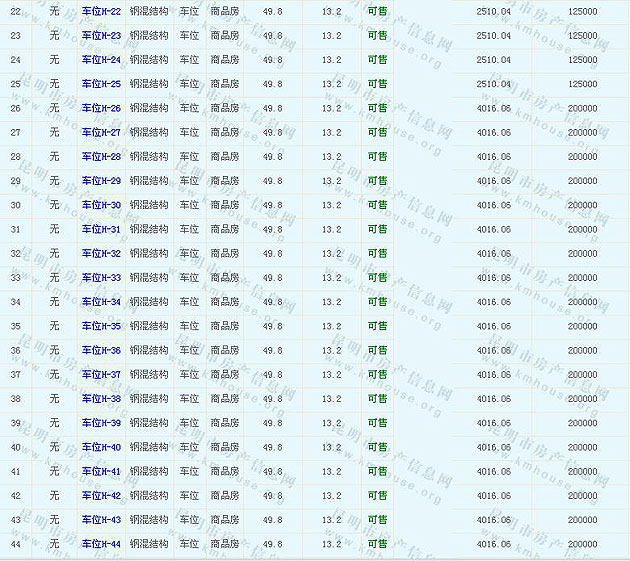Open the 车位H-31 link

101,229
